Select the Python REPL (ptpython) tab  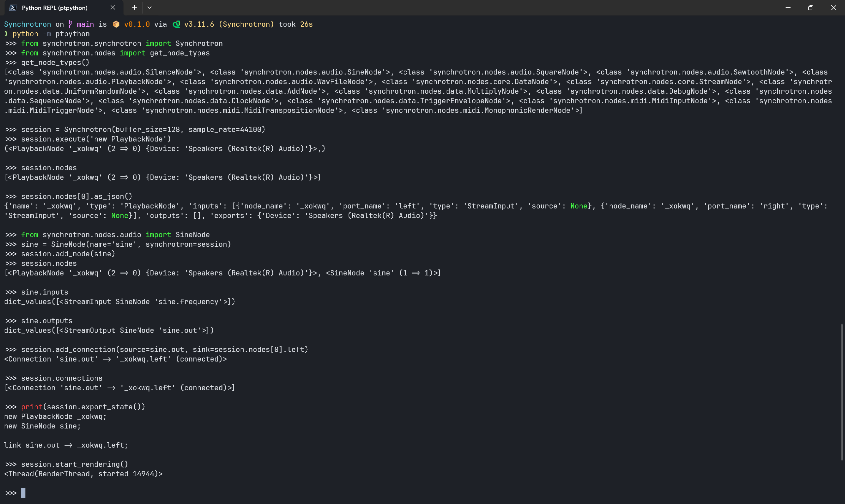pos(54,8)
